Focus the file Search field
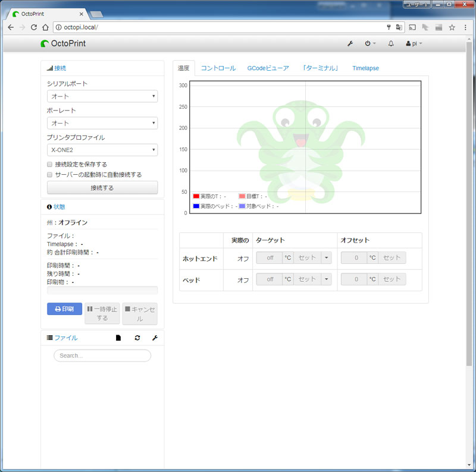This screenshot has height=472, width=476. click(102, 355)
